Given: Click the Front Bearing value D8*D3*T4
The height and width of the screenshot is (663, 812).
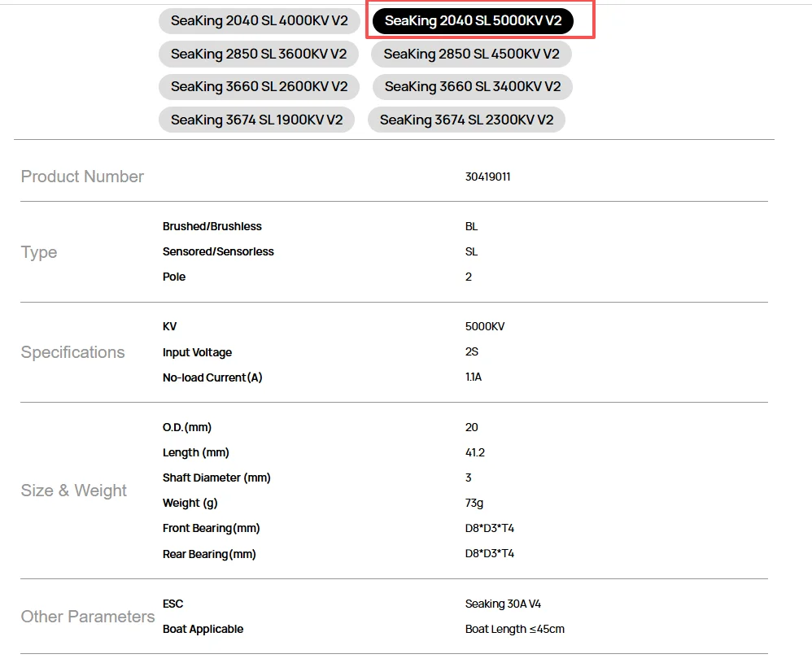Looking at the screenshot, I should (x=489, y=528).
